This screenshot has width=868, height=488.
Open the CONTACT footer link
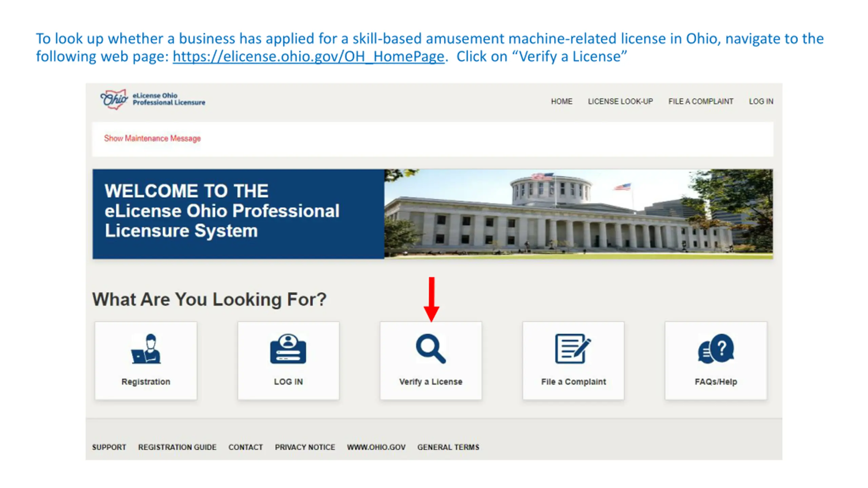click(245, 447)
